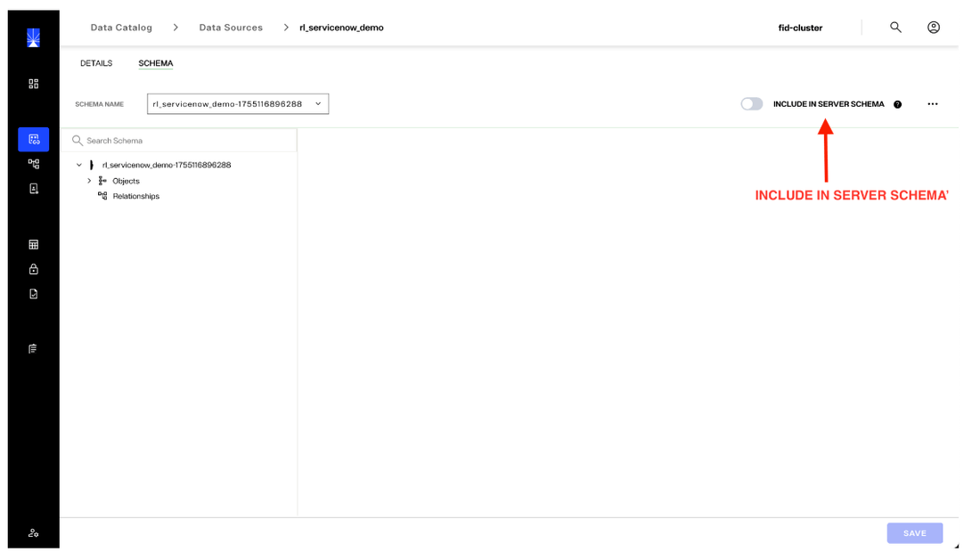
Task: Go to Data Catalog breadcrumb
Action: (121, 28)
